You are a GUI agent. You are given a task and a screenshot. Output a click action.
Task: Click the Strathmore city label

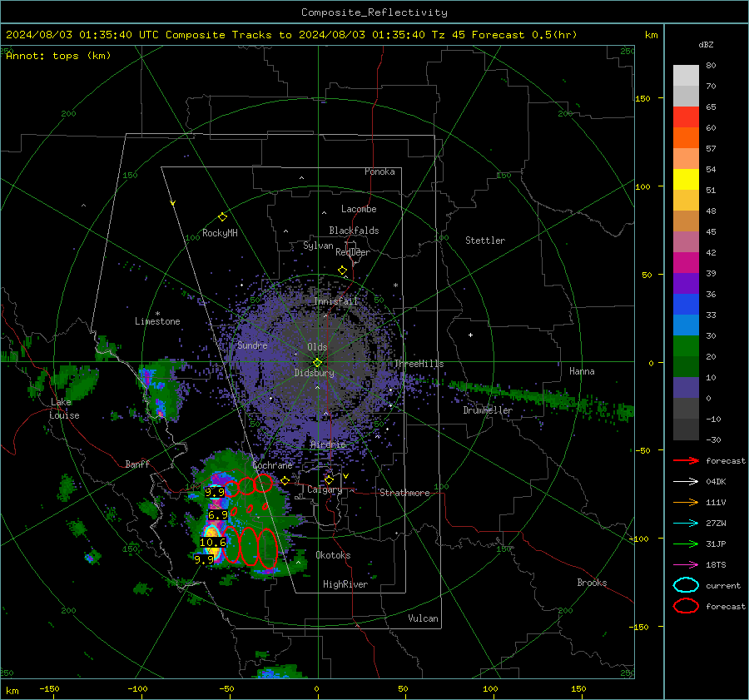point(404,493)
